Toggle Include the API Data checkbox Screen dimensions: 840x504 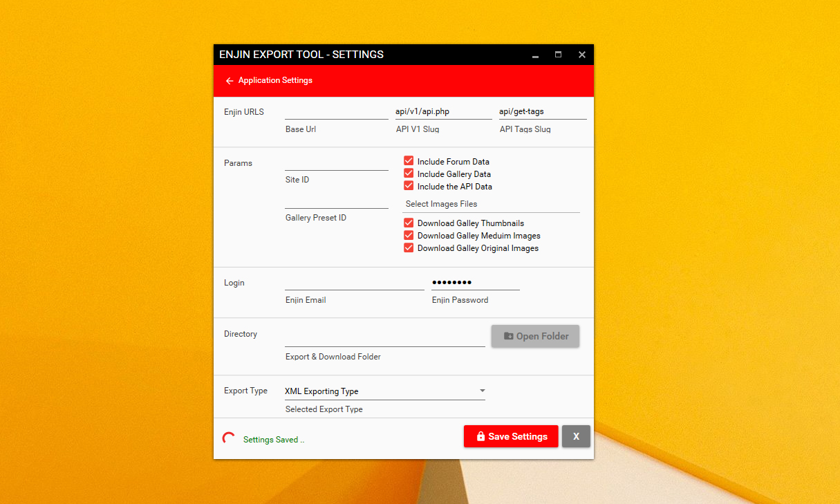[409, 186]
